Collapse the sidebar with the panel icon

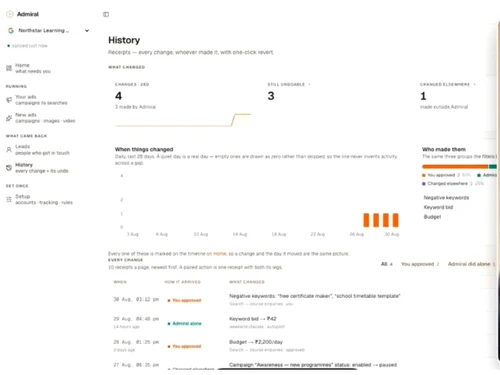106,14
